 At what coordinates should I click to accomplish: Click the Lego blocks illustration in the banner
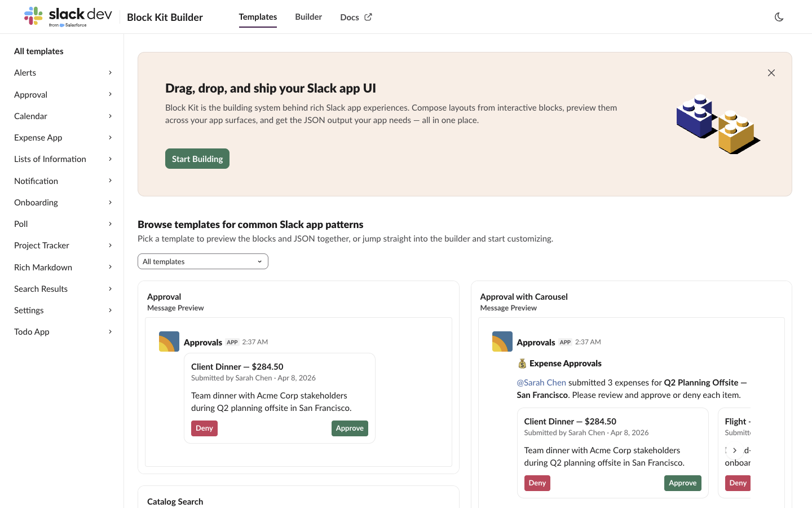point(718,124)
